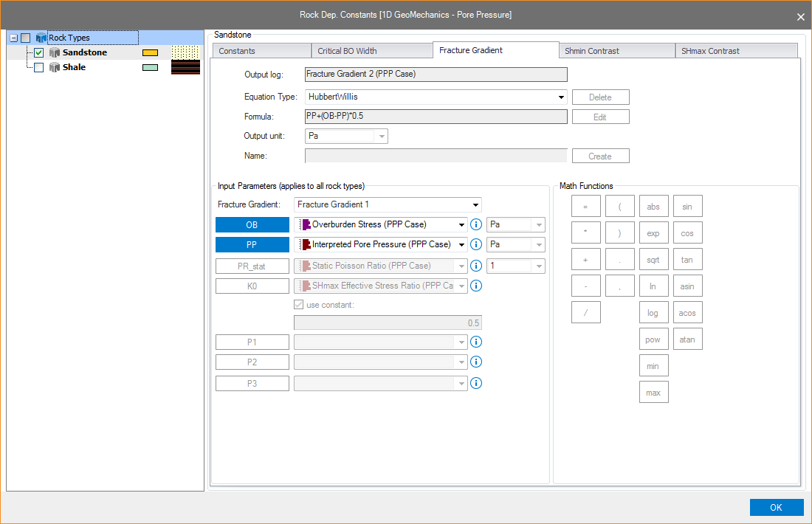Click info icon next to SHmax Effective Stress Ratio
812x524 pixels.
pyautogui.click(x=476, y=286)
